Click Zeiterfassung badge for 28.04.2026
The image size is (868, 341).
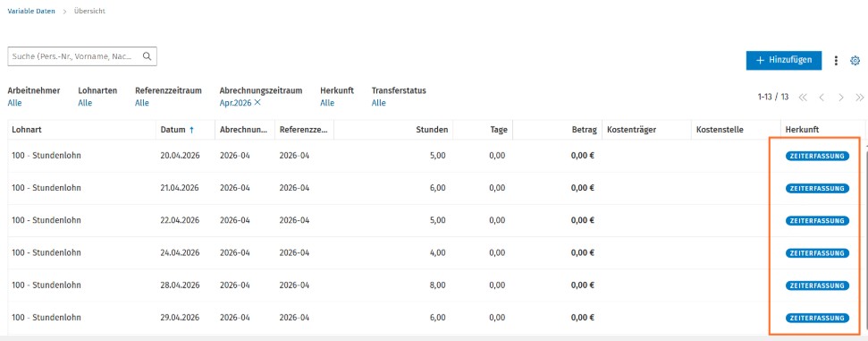(x=817, y=286)
